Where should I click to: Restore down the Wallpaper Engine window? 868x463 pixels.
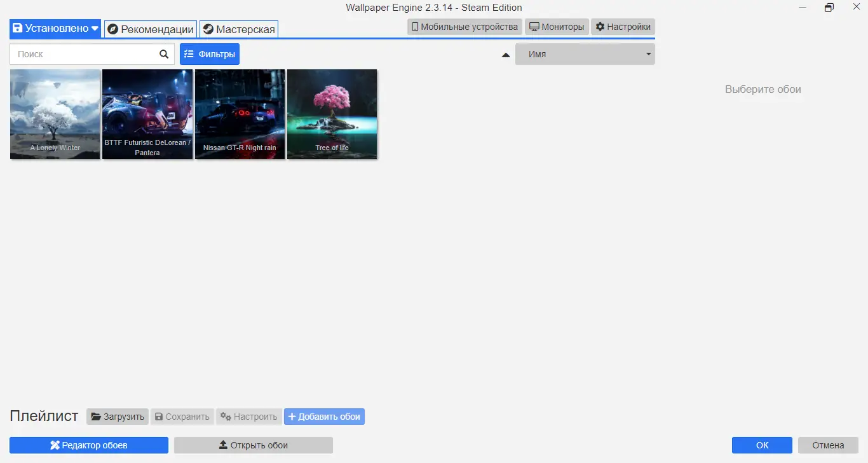coord(829,8)
